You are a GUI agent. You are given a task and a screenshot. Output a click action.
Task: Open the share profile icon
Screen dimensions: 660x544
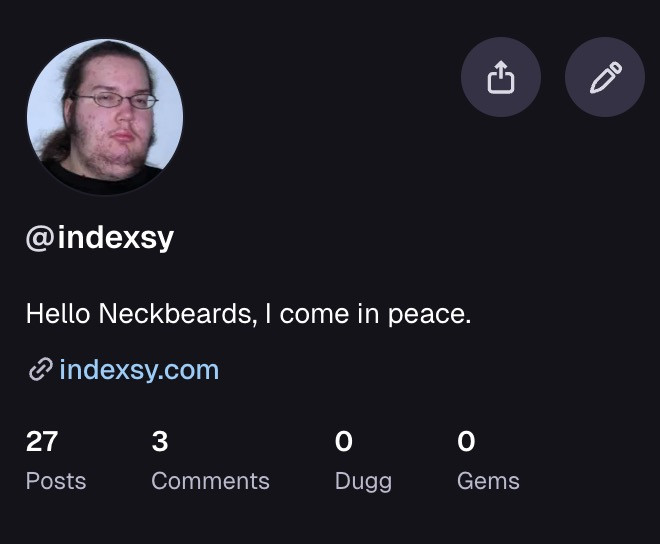[x=500, y=77]
